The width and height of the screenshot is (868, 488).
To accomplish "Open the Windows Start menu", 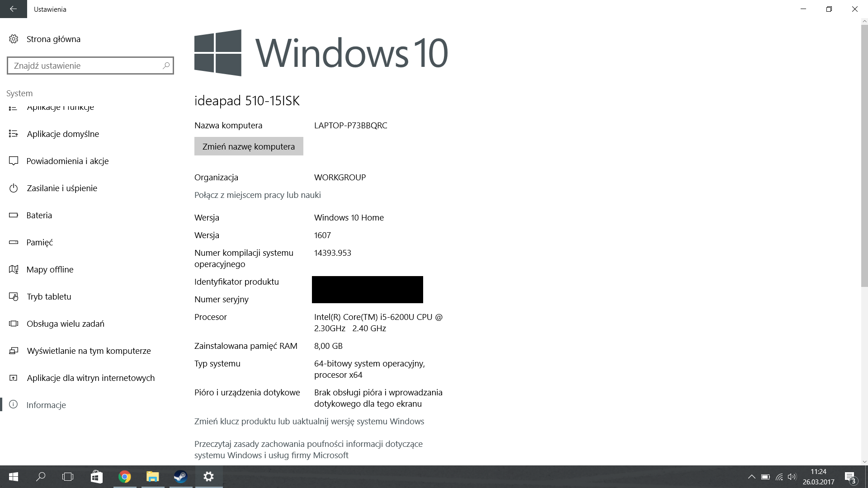I will 14,477.
